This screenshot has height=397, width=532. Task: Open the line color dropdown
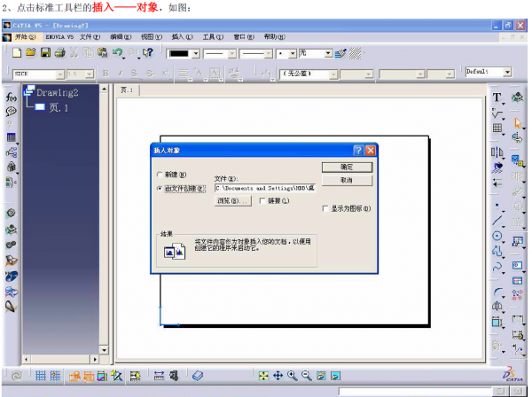[196, 53]
